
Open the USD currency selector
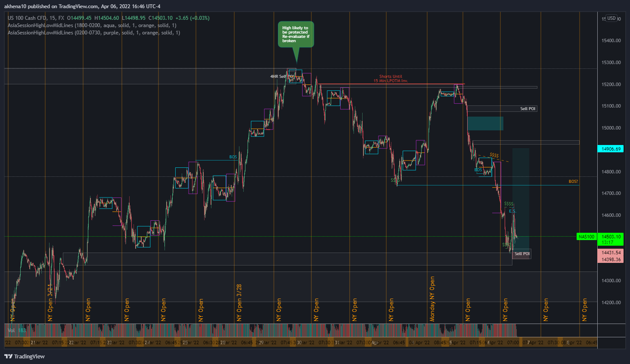[611, 18]
